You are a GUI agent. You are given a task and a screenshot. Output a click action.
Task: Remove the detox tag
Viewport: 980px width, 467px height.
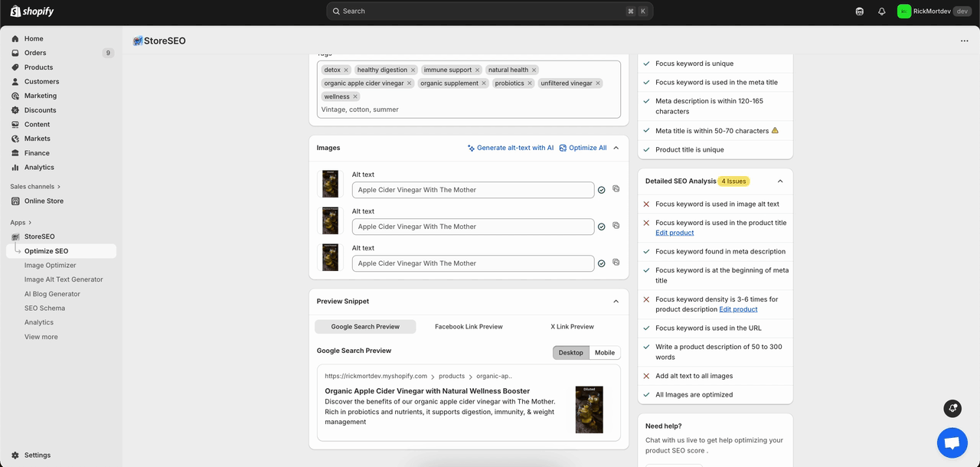tap(346, 70)
